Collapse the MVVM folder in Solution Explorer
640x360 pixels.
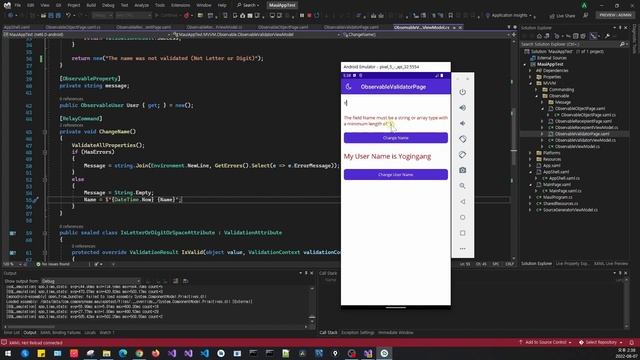[x=530, y=83]
